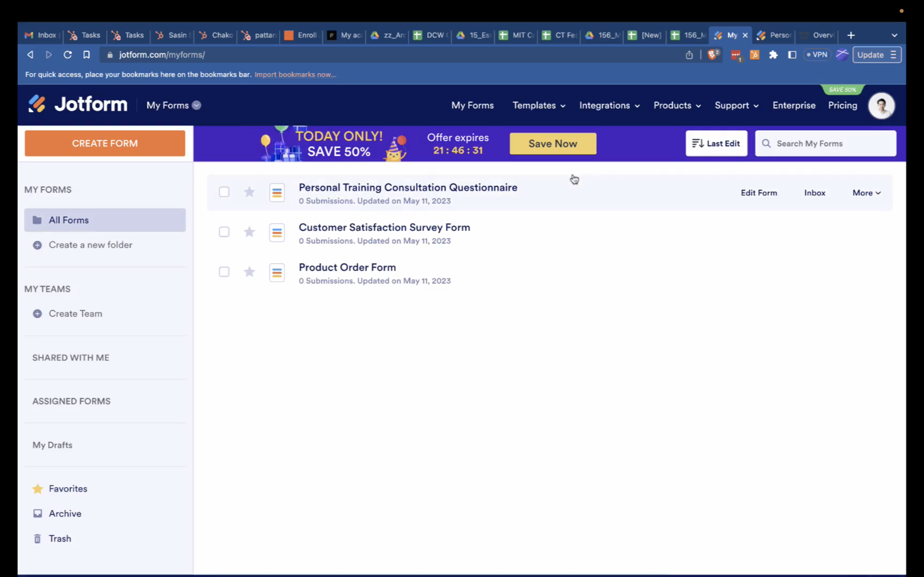Tick the Product Order Form checkbox
This screenshot has height=577, width=924.
point(224,272)
